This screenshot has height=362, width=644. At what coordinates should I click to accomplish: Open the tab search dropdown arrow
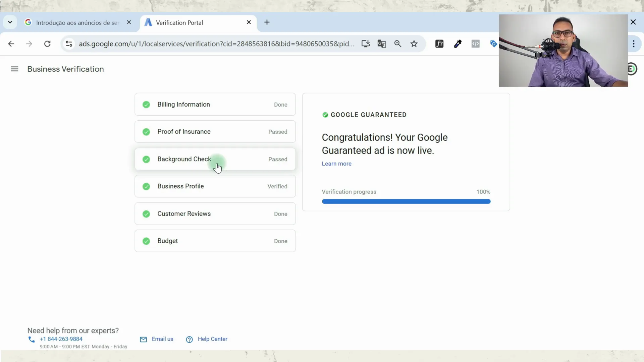point(10,22)
